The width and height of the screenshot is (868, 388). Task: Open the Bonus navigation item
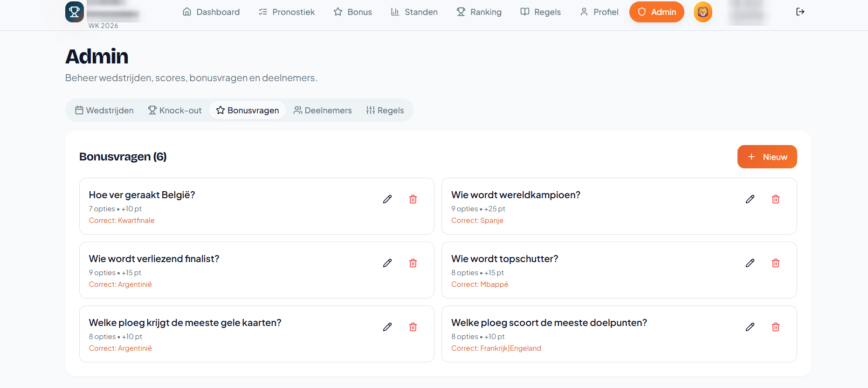pos(353,12)
